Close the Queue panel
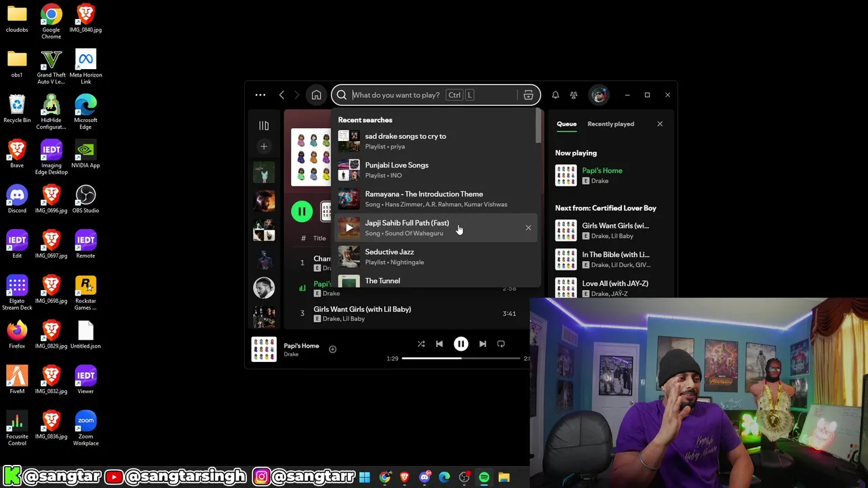 click(x=660, y=124)
